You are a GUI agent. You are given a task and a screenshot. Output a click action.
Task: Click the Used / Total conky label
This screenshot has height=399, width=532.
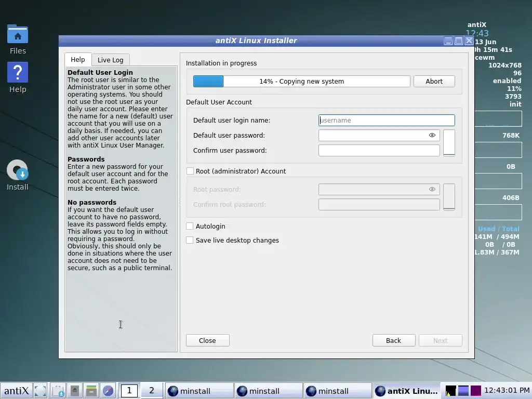498,229
